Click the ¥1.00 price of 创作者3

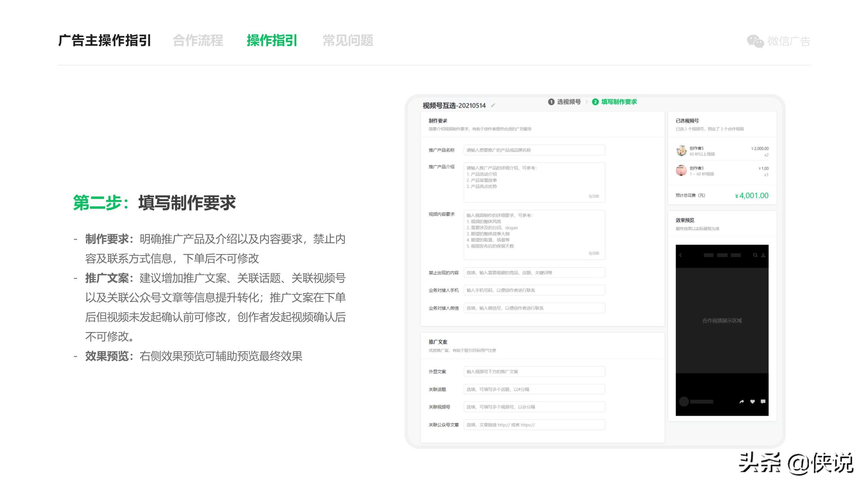click(x=763, y=169)
